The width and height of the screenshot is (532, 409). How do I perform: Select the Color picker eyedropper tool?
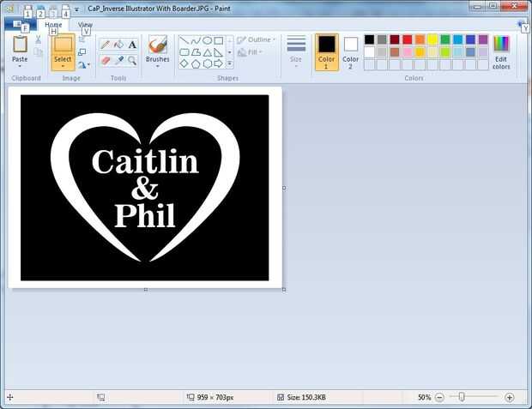118,60
